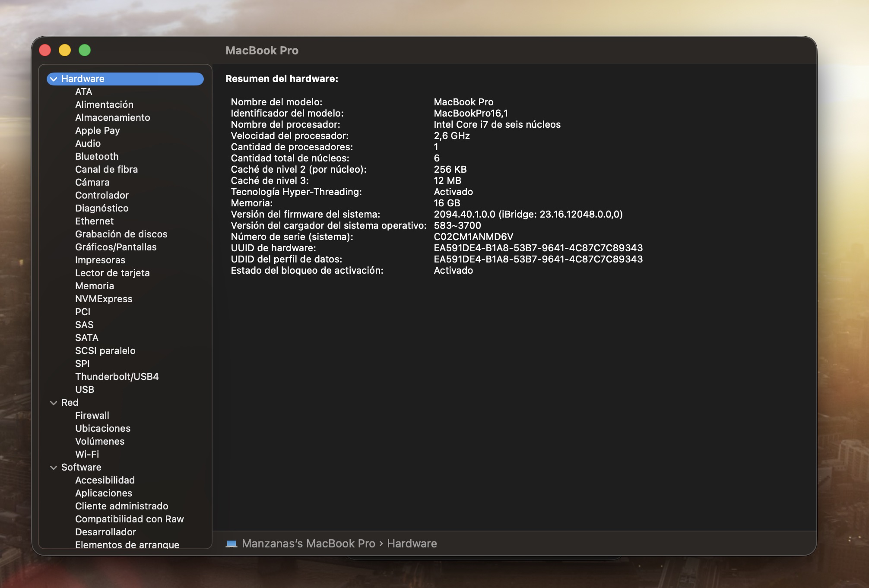Screen dimensions: 869x588
Task: Click Hardware segment in the path bar
Action: [412, 544]
